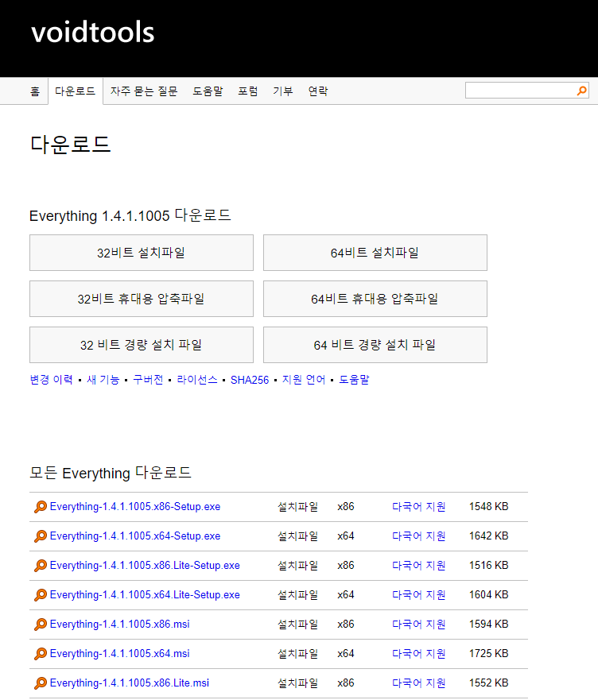The height and width of the screenshot is (700, 598).
Task: Click icon beside Everything-1.4.1.1005.x86.msi
Action: point(41,624)
